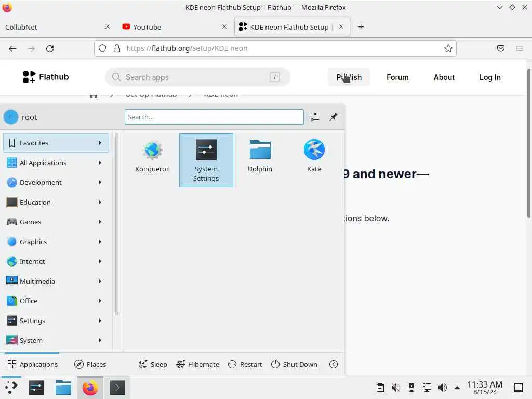Open the volume tray icon
This screenshot has height=399, width=532.
(x=443, y=388)
